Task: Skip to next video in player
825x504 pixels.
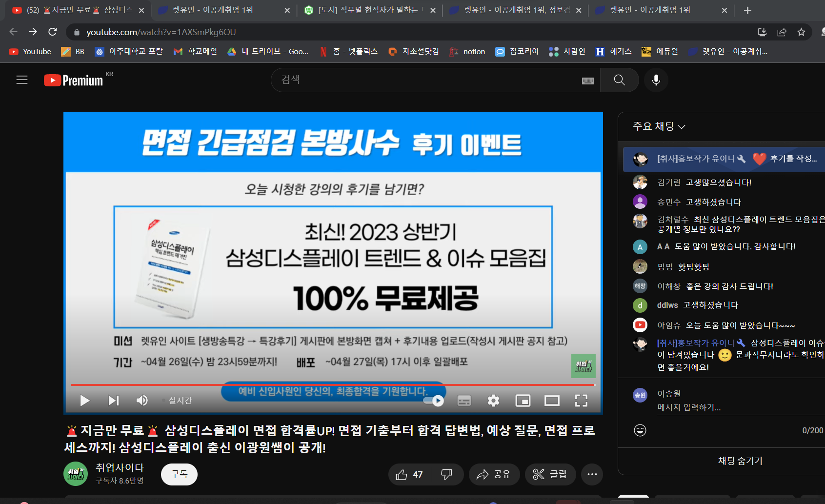Action: [x=113, y=401]
